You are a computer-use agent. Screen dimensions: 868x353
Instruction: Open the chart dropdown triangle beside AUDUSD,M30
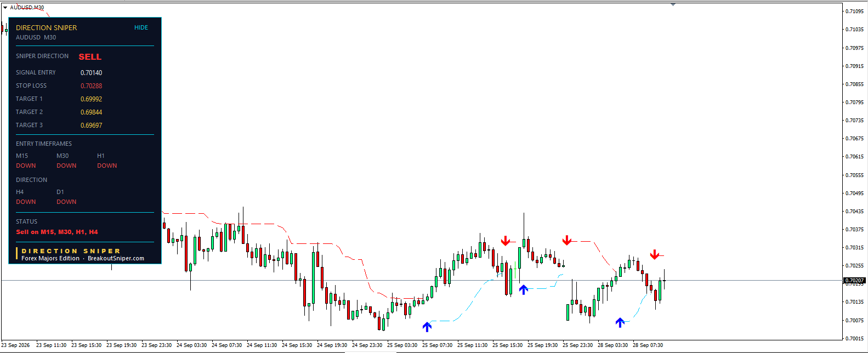[x=5, y=8]
